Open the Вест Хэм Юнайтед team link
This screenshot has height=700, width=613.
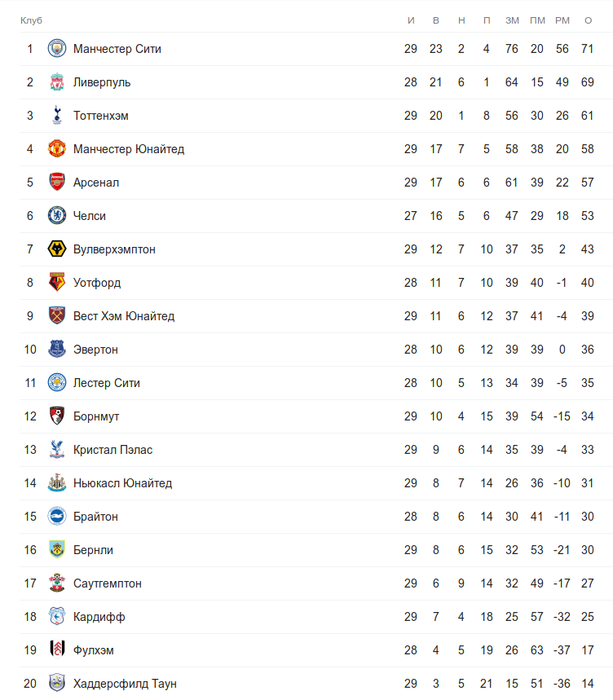tap(124, 316)
